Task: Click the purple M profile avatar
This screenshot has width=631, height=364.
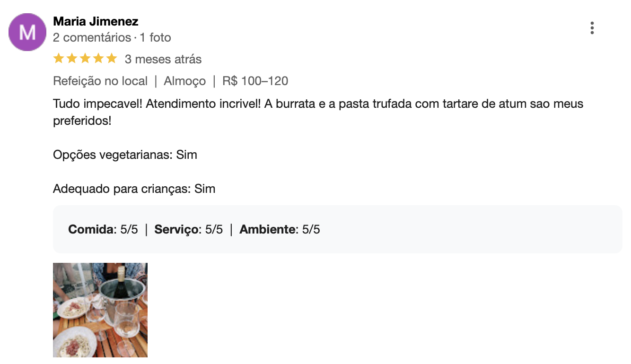Action: click(27, 32)
